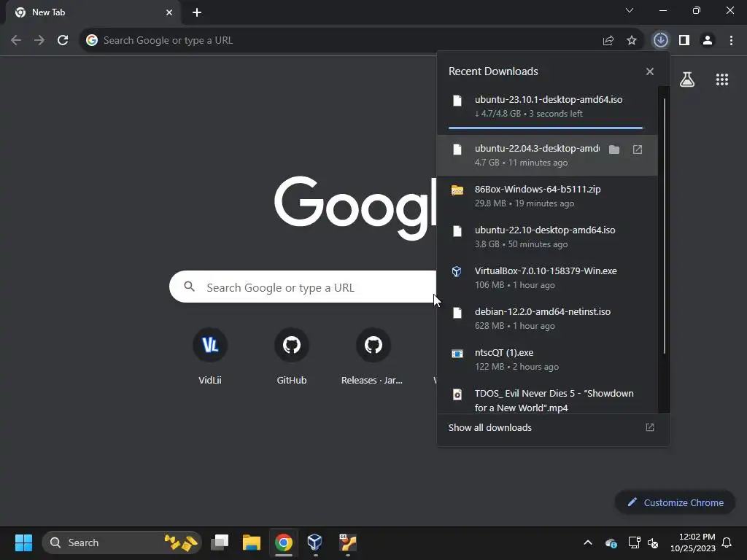Click the ubuntu-23.10.1 download progress bar
Viewport: 747px width, 560px height.
[546, 128]
